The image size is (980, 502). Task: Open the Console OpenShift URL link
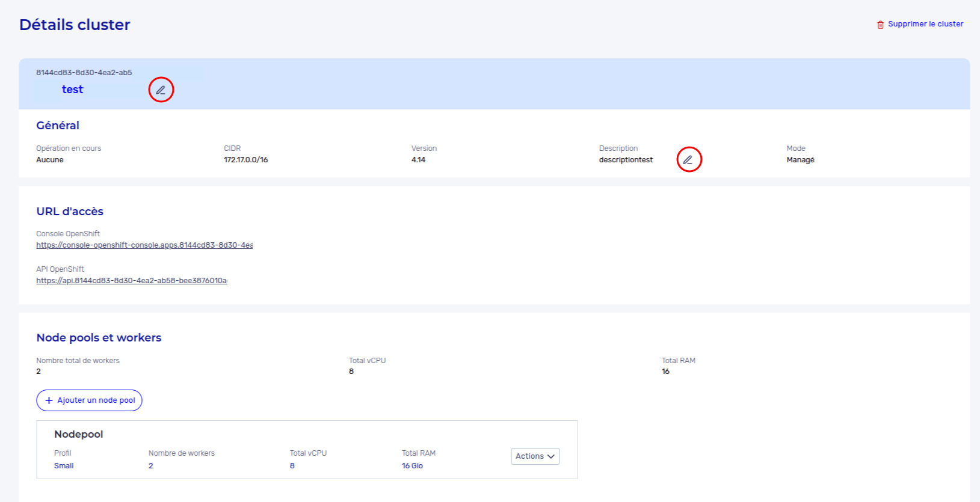[144, 245]
